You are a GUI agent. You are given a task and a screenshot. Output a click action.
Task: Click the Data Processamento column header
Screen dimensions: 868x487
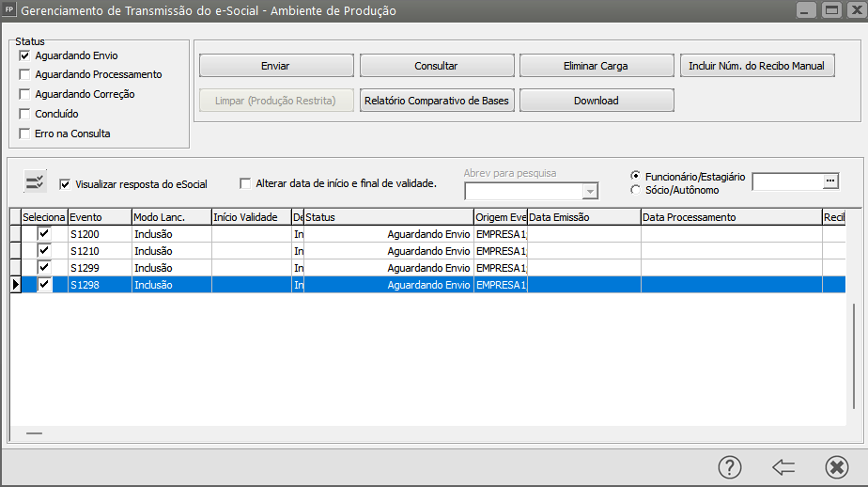pos(730,217)
